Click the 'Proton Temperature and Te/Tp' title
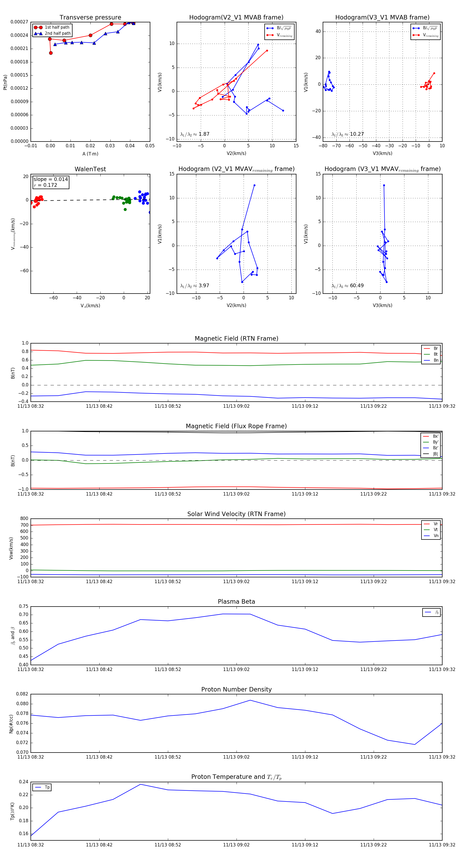This screenshot has height=868, width=473. pyautogui.click(x=236, y=777)
